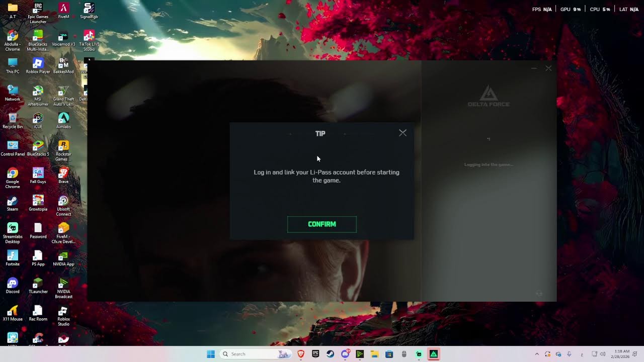Switch to Delta Force taskbar icon

(433, 354)
